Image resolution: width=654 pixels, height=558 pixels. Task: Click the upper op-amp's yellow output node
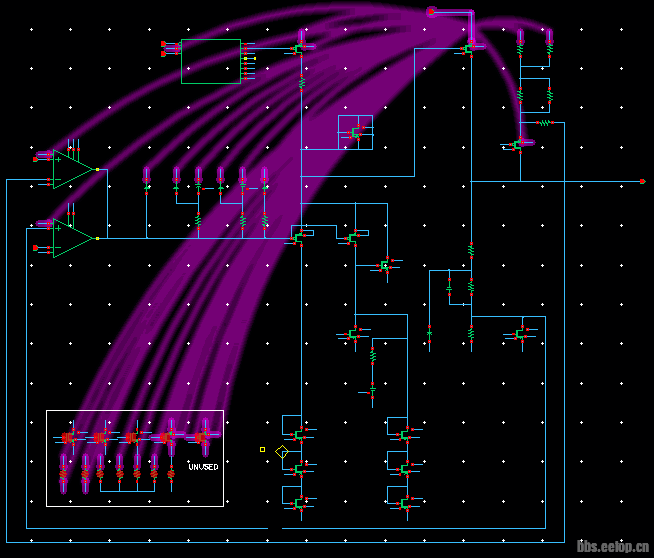[97, 170]
